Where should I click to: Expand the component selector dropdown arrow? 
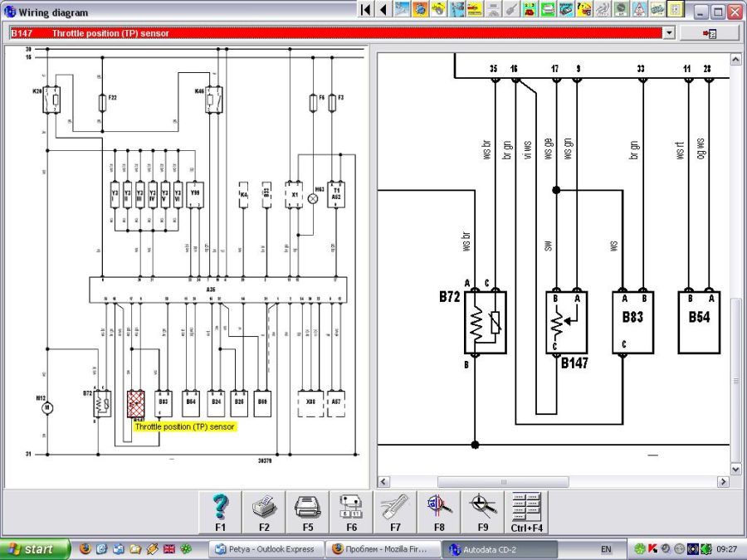(x=669, y=33)
